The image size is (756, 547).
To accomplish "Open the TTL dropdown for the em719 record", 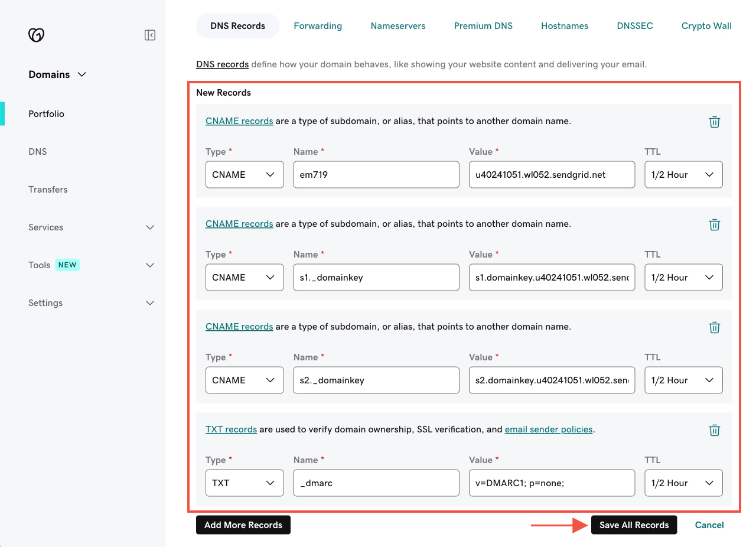I will coord(683,174).
